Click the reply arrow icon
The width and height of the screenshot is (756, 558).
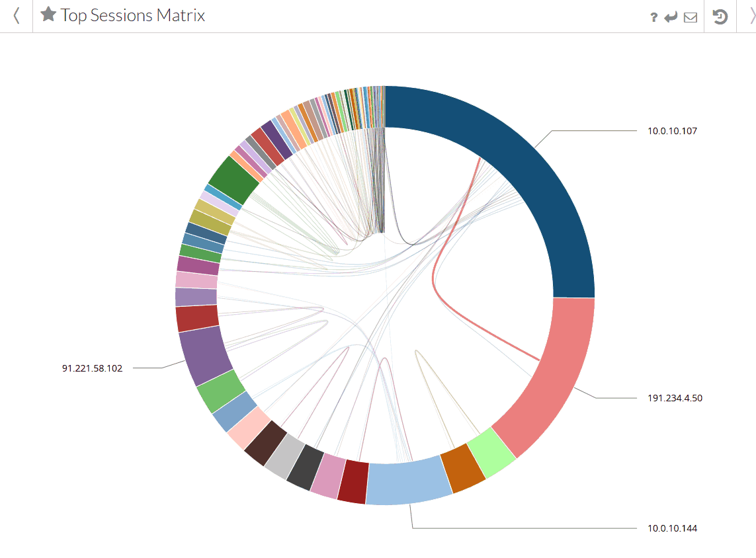click(x=671, y=17)
